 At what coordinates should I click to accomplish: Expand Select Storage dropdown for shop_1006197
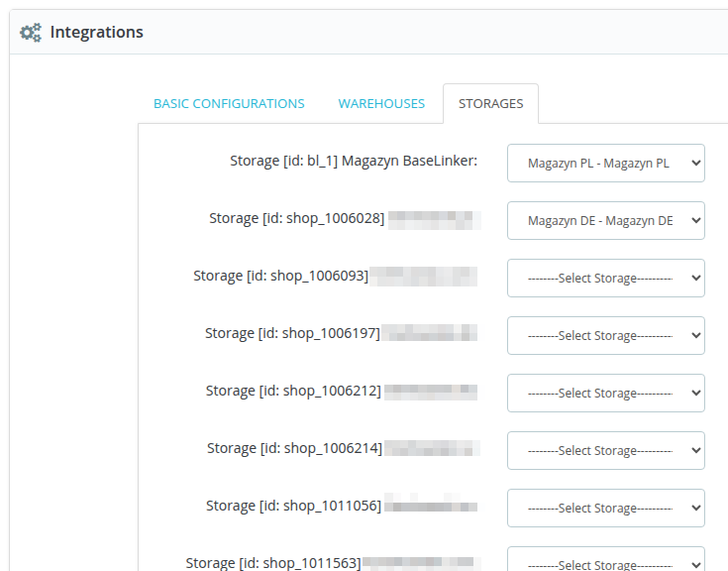[605, 336]
